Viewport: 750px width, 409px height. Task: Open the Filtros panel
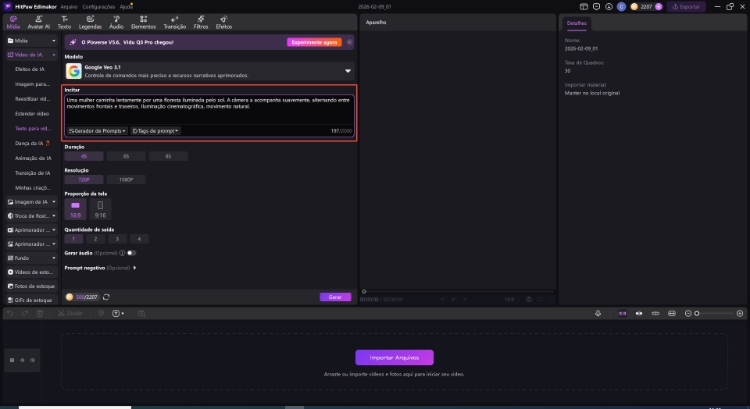click(x=201, y=22)
